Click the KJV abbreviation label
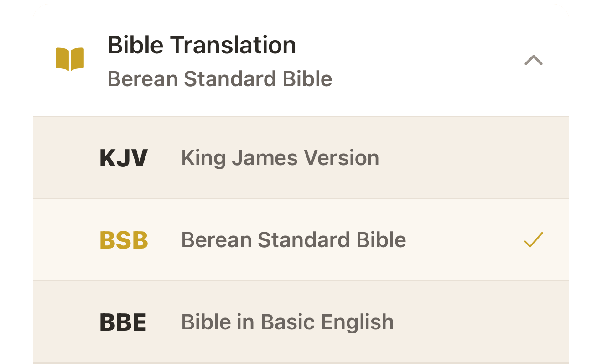 [123, 157]
